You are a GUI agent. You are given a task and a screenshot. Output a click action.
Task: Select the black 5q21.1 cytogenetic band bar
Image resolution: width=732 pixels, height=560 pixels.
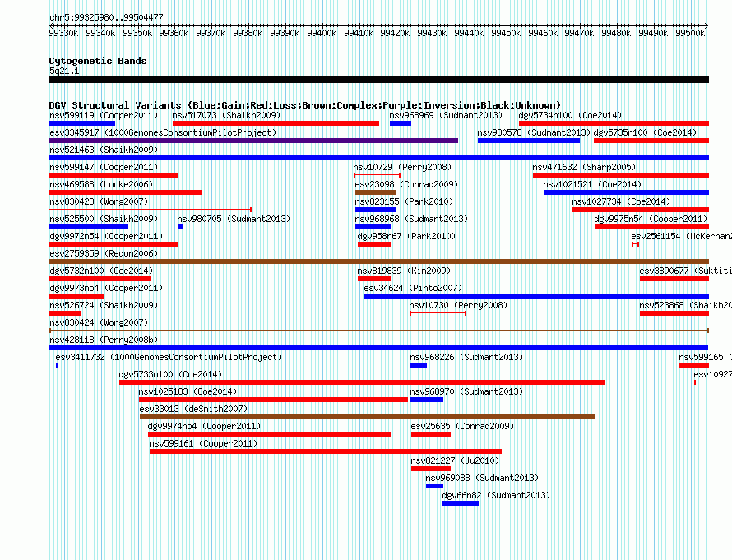click(x=378, y=80)
